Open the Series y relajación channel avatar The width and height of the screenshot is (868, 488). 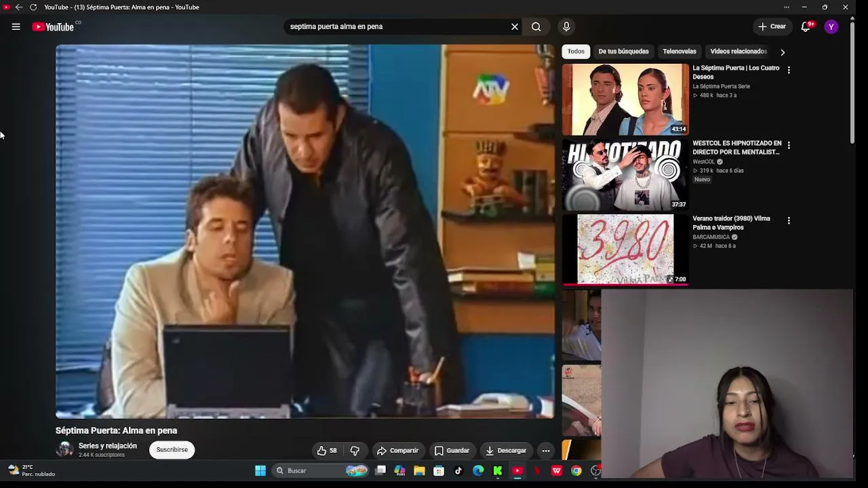pos(64,449)
